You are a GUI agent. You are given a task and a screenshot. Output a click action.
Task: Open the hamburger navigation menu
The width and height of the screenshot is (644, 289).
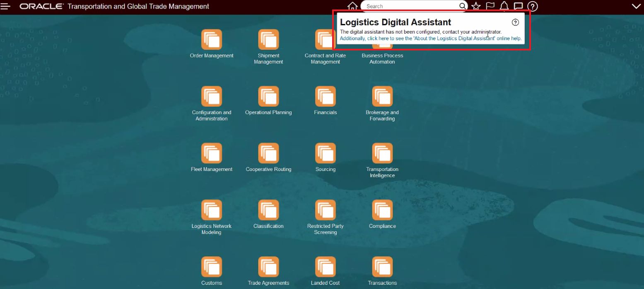point(5,6)
